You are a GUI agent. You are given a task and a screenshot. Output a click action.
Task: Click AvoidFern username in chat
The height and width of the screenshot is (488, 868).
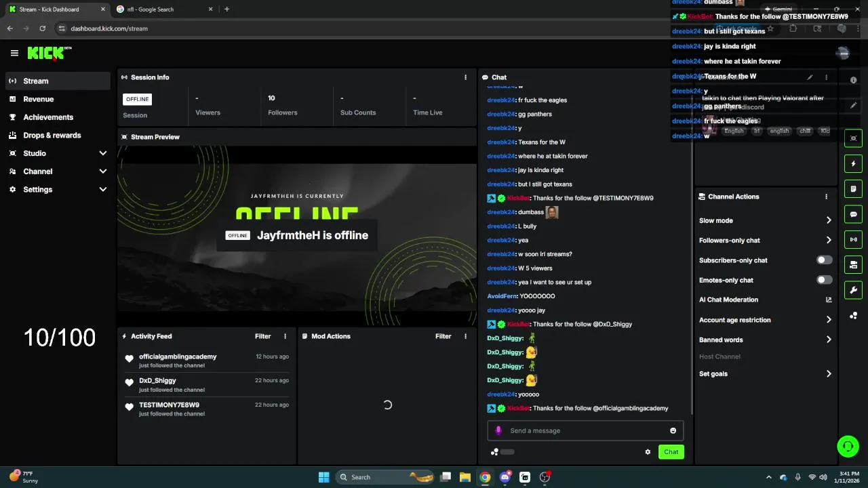(502, 296)
